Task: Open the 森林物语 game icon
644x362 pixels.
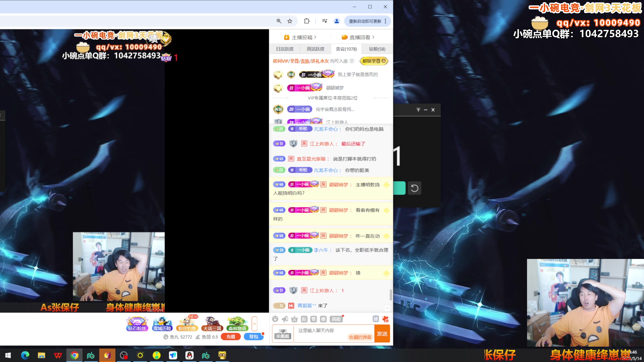Action: [x=237, y=324]
